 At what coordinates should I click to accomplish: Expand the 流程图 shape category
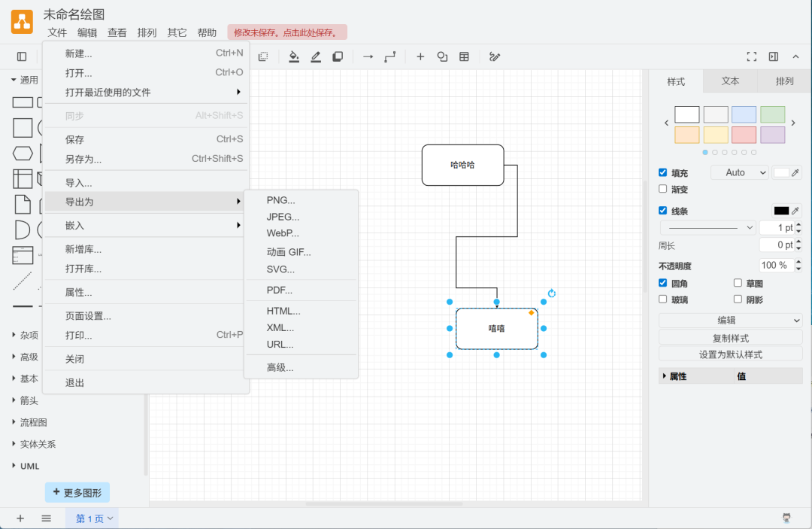coord(33,422)
